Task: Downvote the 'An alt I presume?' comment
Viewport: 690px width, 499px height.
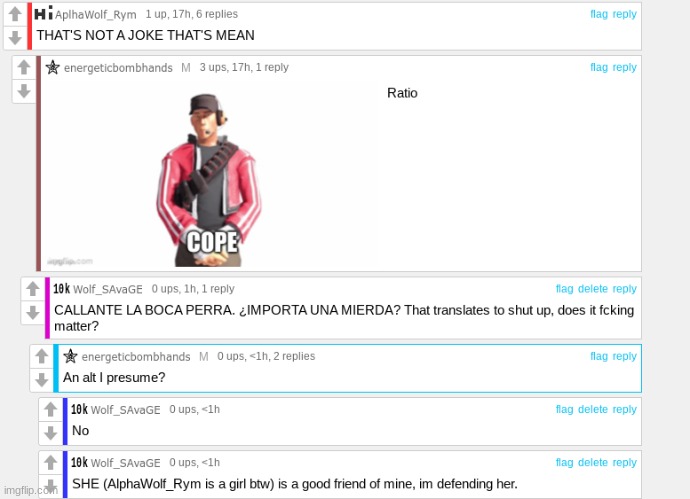Action: point(41,380)
